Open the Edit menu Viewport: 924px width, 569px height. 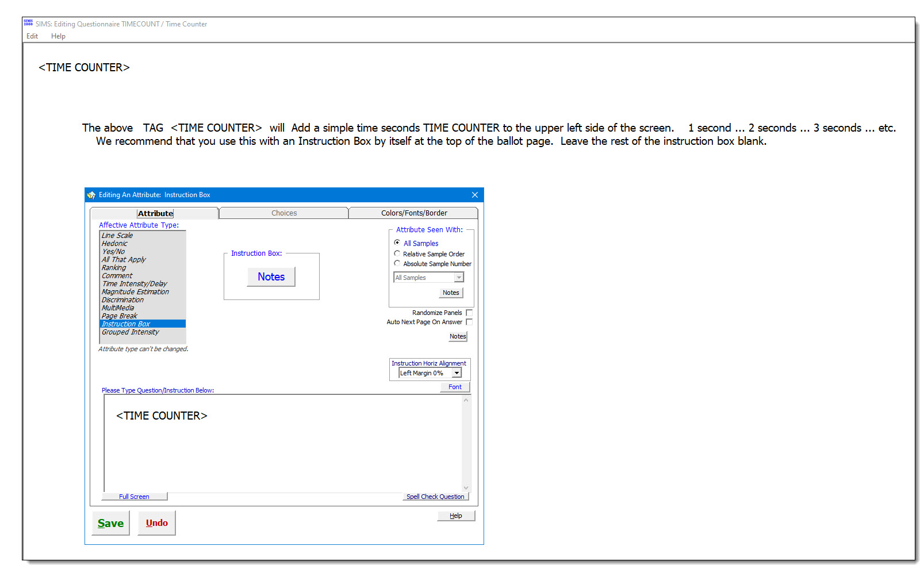click(32, 36)
